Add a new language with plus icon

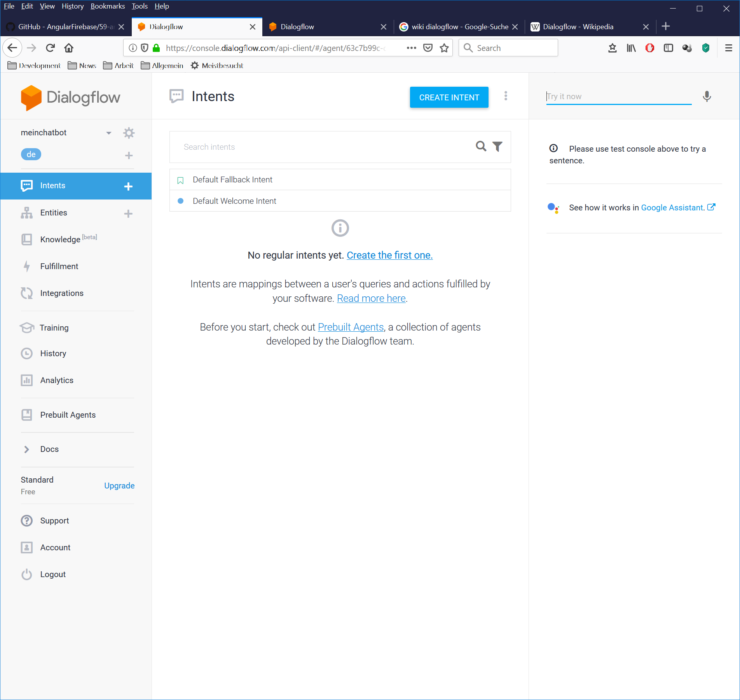[129, 156]
